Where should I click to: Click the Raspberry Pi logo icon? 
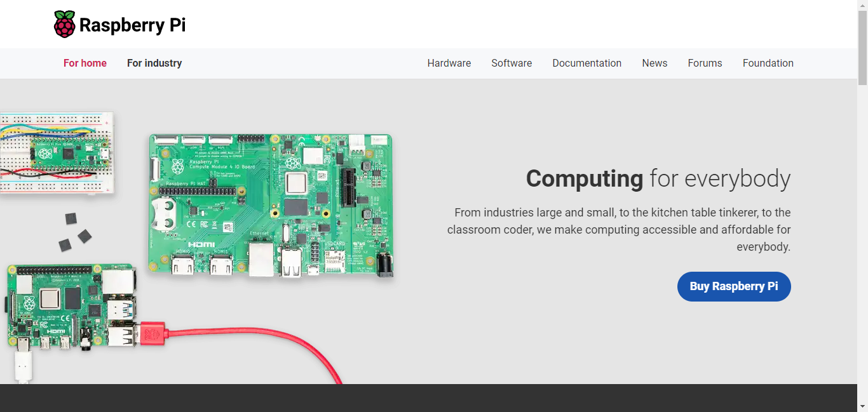(64, 25)
